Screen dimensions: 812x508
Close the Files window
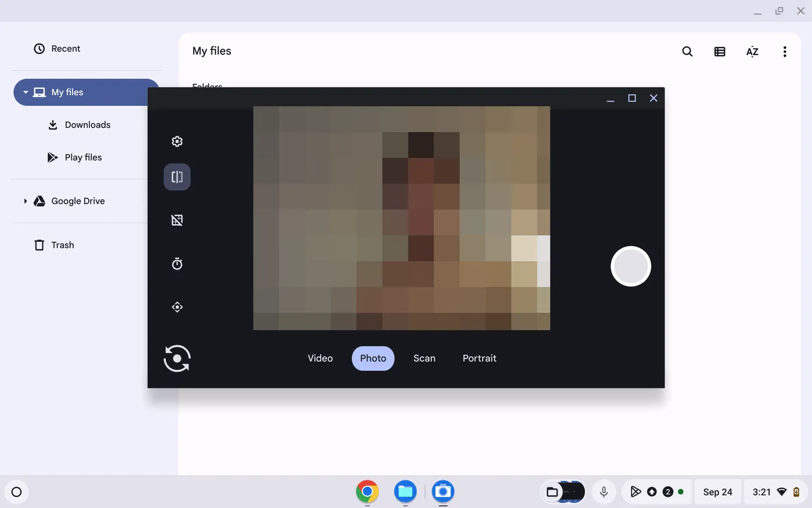(x=801, y=11)
